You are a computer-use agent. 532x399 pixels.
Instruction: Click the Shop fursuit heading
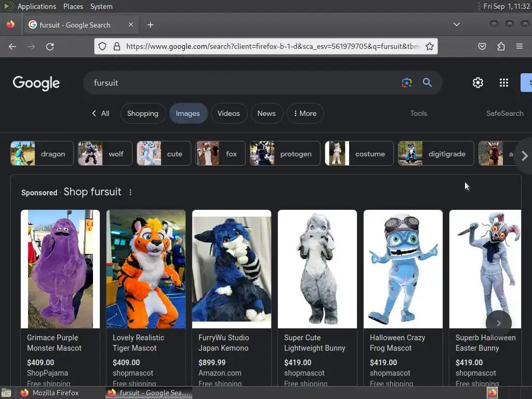[92, 192]
